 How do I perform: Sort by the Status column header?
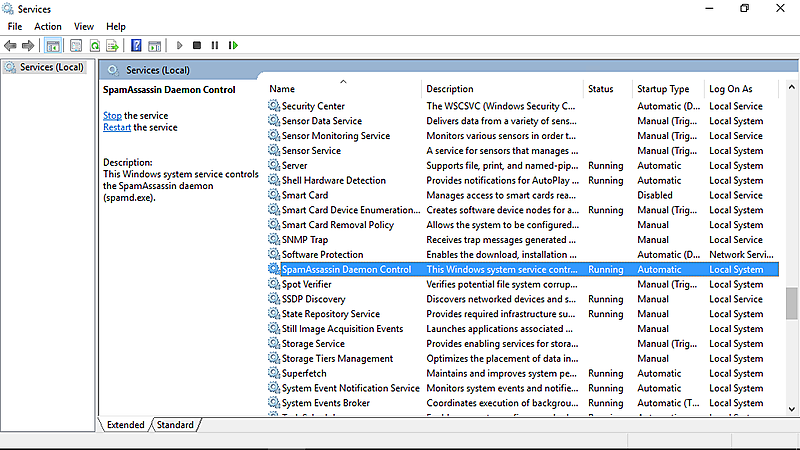601,89
